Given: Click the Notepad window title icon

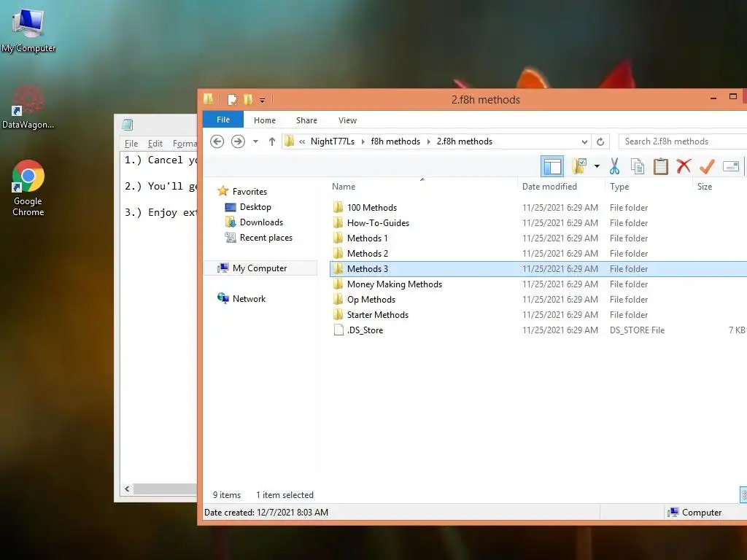Looking at the screenshot, I should click(127, 125).
